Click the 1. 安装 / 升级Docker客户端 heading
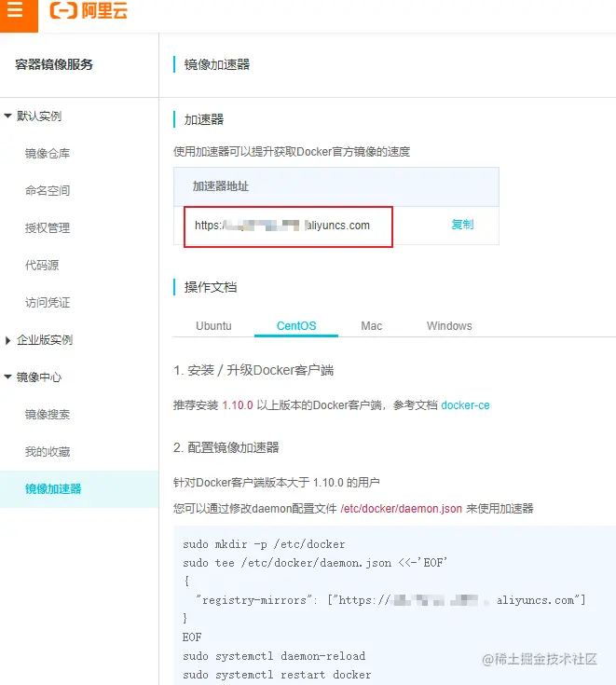This screenshot has width=616, height=685. (x=253, y=371)
